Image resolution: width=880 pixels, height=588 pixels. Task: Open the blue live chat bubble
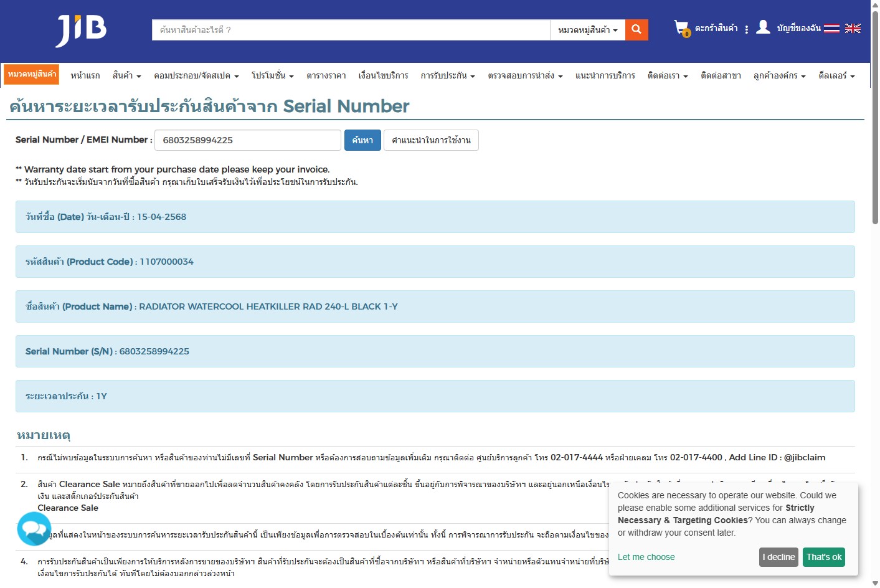coord(34,529)
